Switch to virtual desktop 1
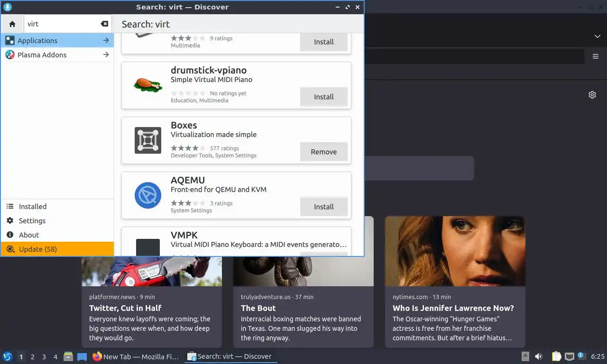This screenshot has width=607, height=364. click(21, 356)
